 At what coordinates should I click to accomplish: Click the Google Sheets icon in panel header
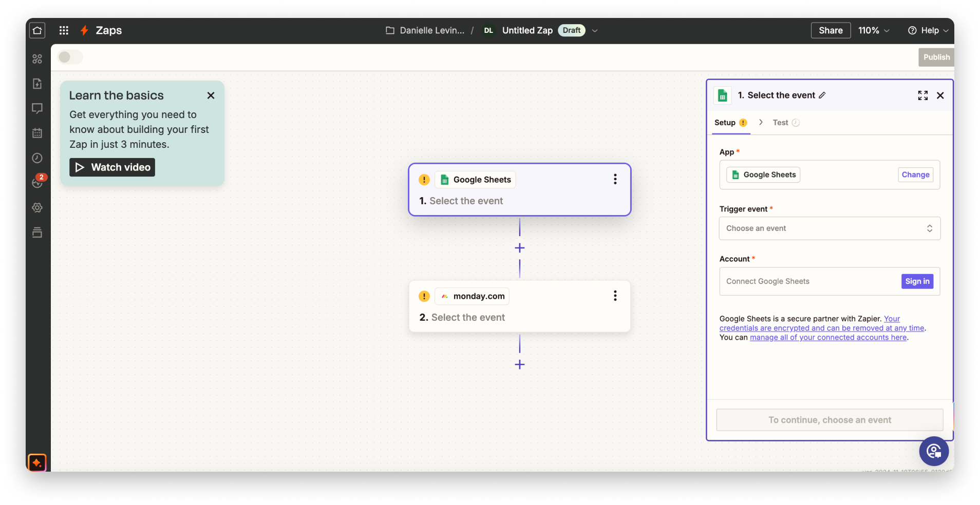click(723, 95)
